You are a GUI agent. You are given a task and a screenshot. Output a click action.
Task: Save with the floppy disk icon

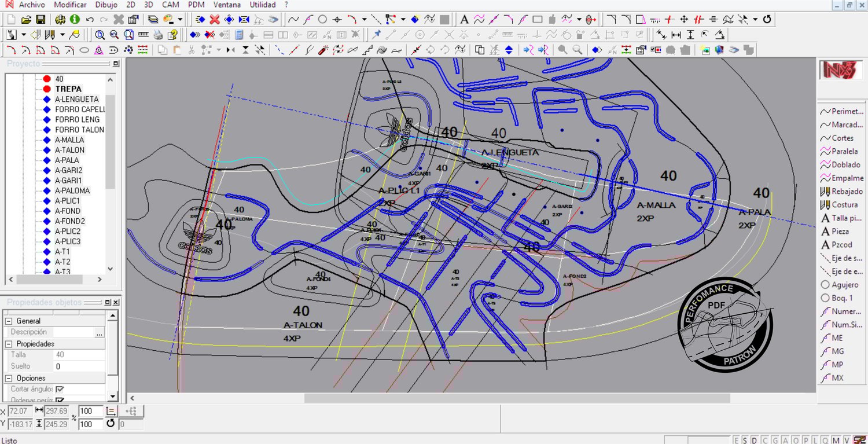(41, 19)
